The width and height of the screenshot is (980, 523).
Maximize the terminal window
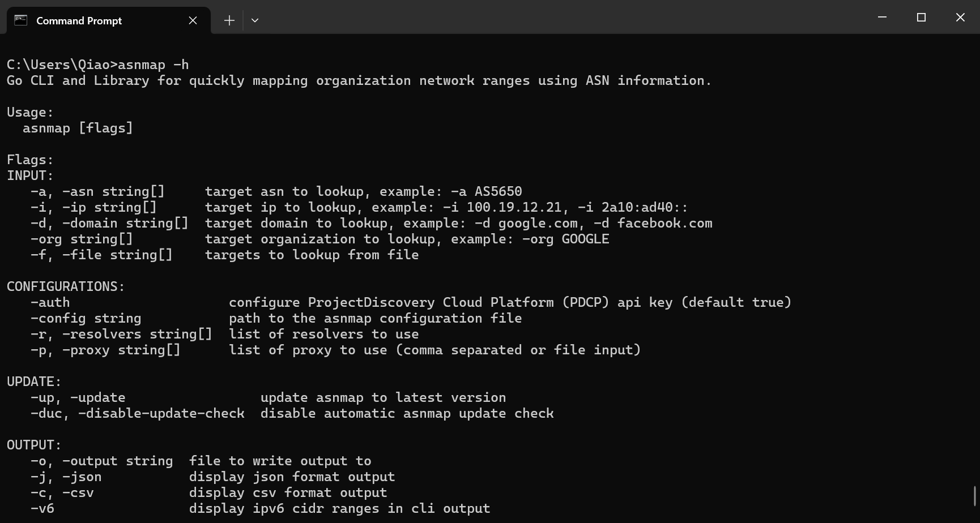(921, 18)
